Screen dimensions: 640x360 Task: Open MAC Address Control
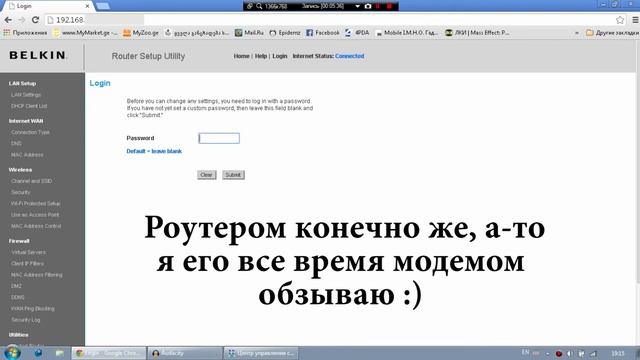(36, 226)
